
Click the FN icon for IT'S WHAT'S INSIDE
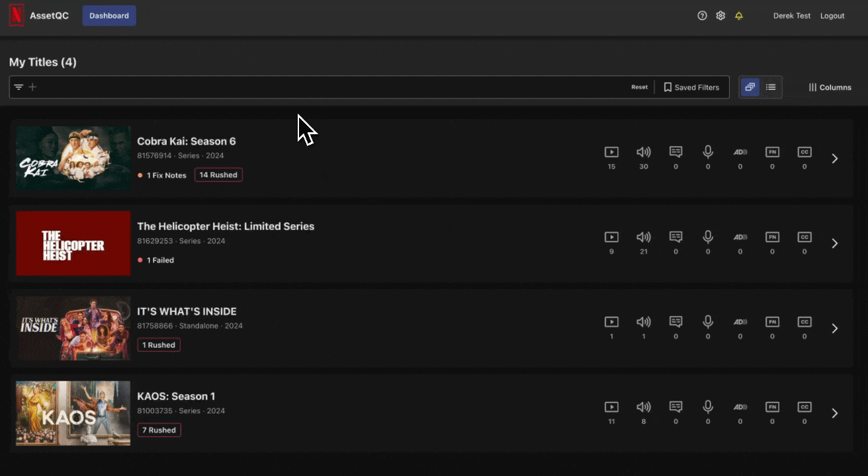coord(772,322)
